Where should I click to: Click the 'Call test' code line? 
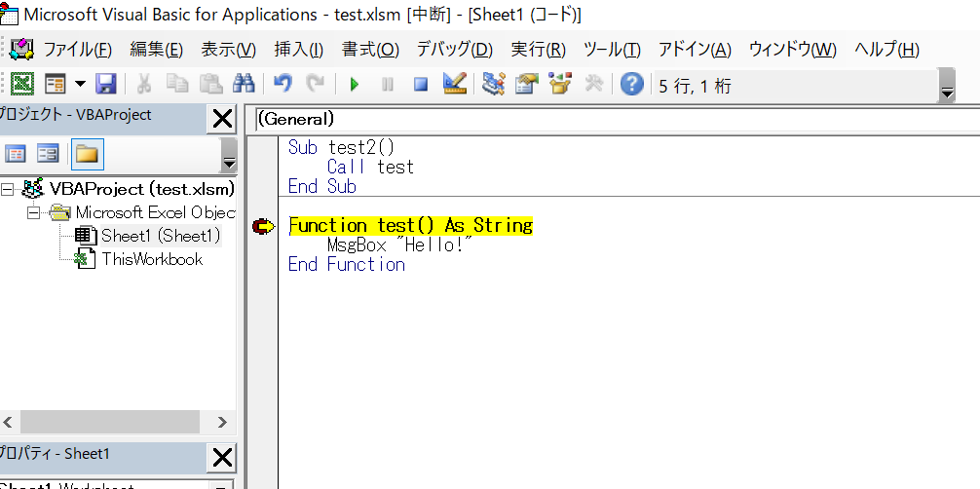pyautogui.click(x=370, y=167)
